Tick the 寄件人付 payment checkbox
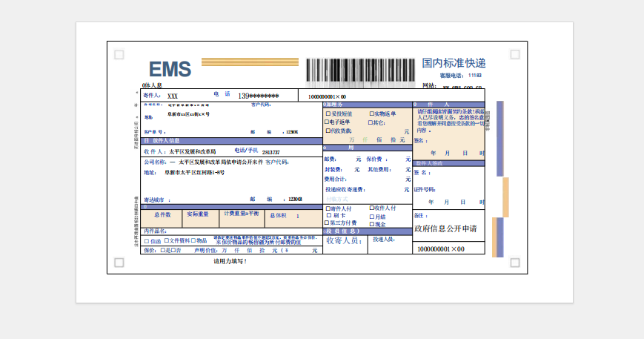The image size is (644, 339). pos(328,208)
